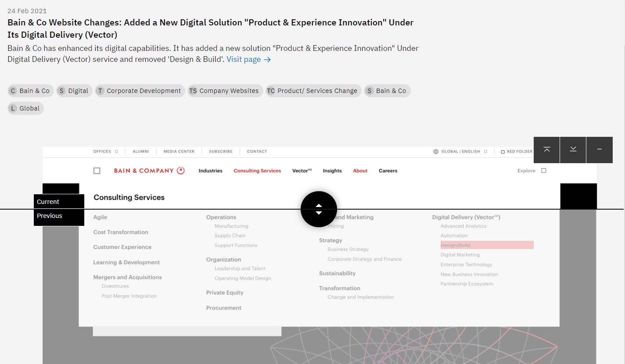Click Sustainability
625x364 pixels.
337,273
